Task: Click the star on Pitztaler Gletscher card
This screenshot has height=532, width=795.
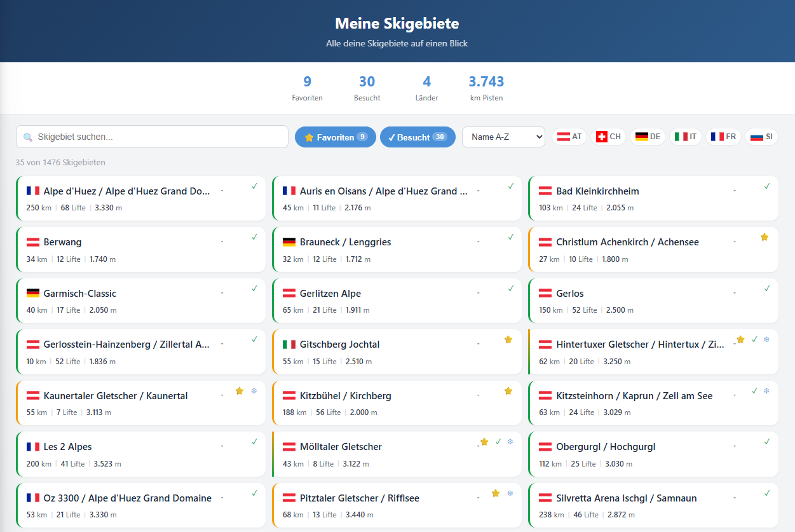Action: [x=496, y=493]
